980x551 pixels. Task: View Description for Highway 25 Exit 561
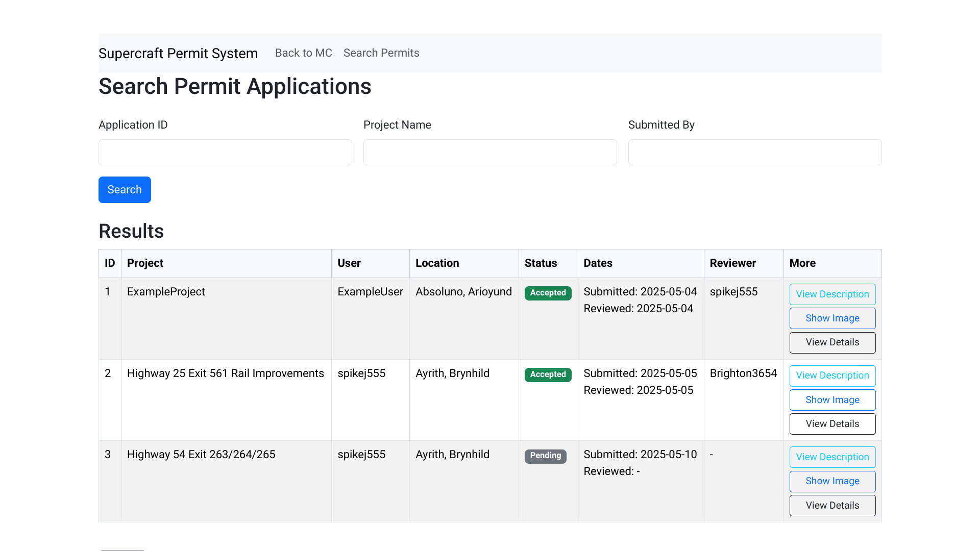click(x=832, y=375)
